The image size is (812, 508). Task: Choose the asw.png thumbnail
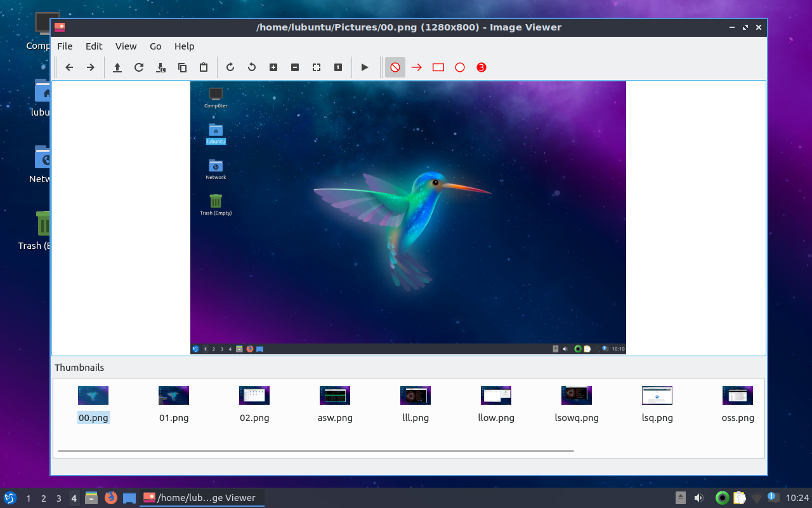pos(335,404)
